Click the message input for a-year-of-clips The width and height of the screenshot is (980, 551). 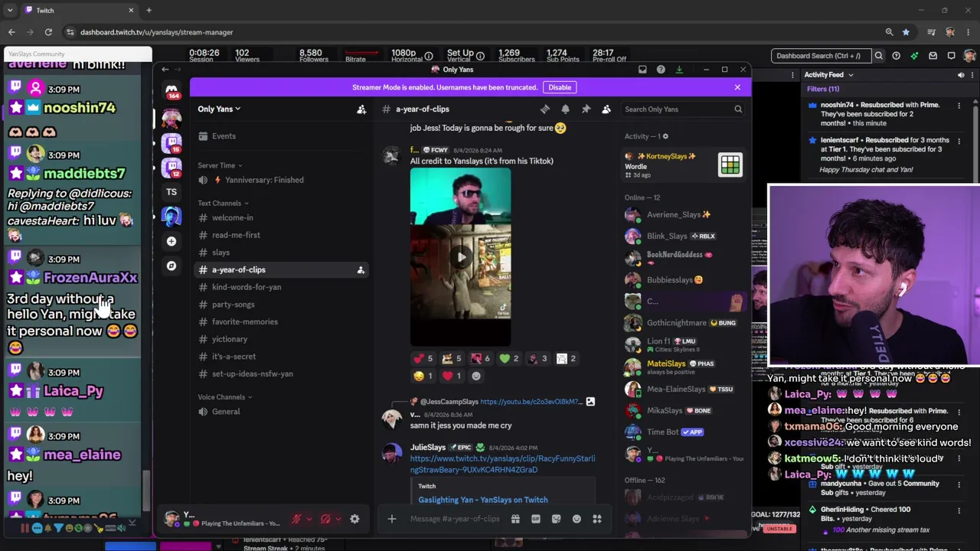pos(455,519)
